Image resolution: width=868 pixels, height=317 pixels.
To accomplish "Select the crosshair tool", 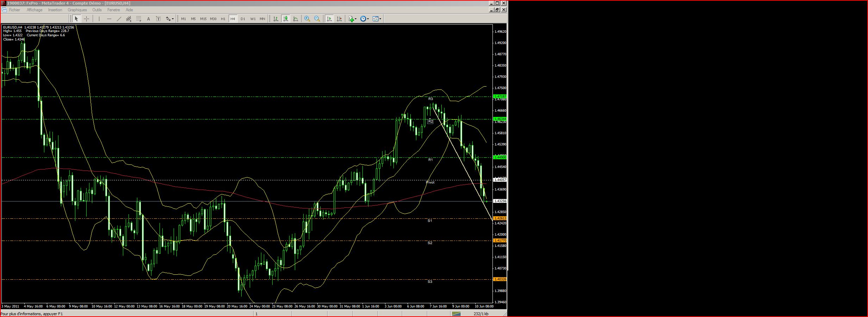I will (x=86, y=19).
